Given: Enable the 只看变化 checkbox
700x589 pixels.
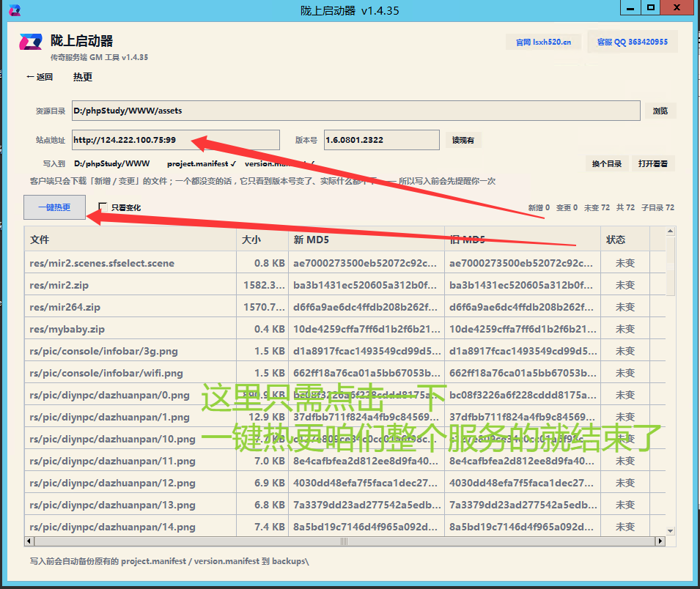Looking at the screenshot, I should [x=103, y=207].
